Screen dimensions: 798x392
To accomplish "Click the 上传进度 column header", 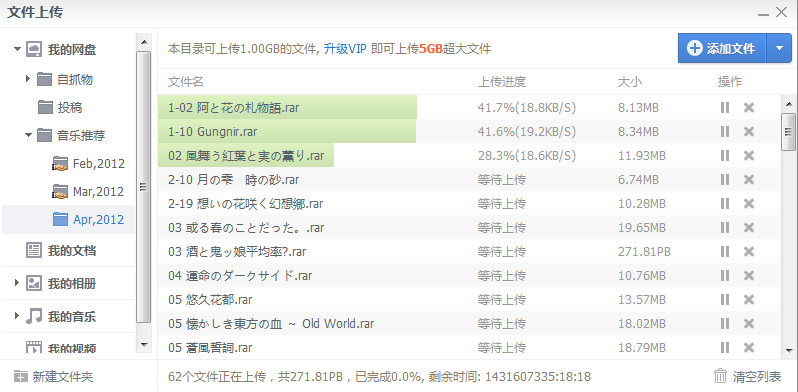I will 501,81.
